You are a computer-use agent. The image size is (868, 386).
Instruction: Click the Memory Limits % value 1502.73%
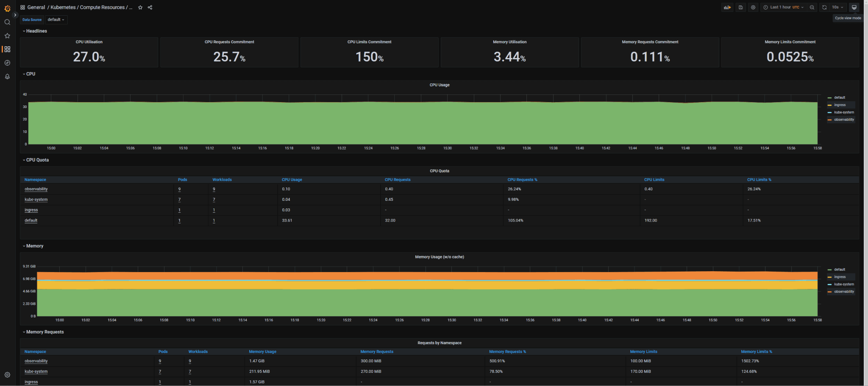(x=750, y=361)
